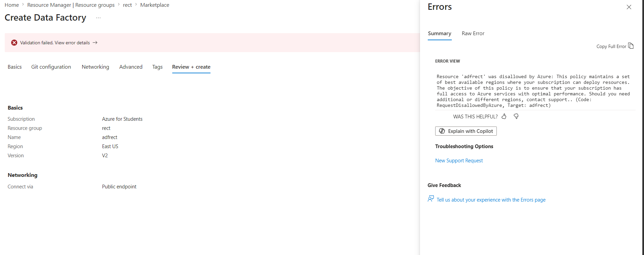Click the 'Troubleshooting Options' heading
This screenshot has width=644, height=255.
(x=464, y=146)
